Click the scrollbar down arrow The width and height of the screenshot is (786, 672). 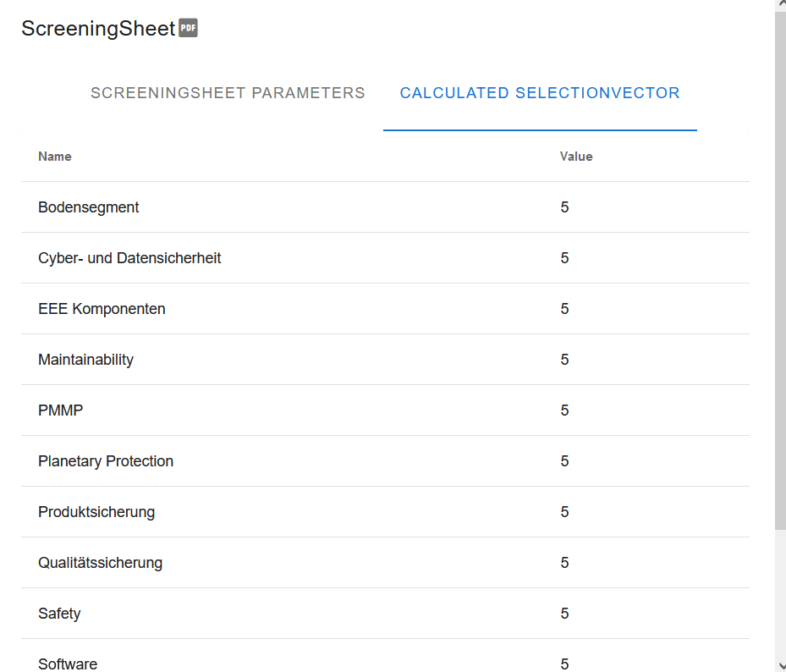pos(780,666)
